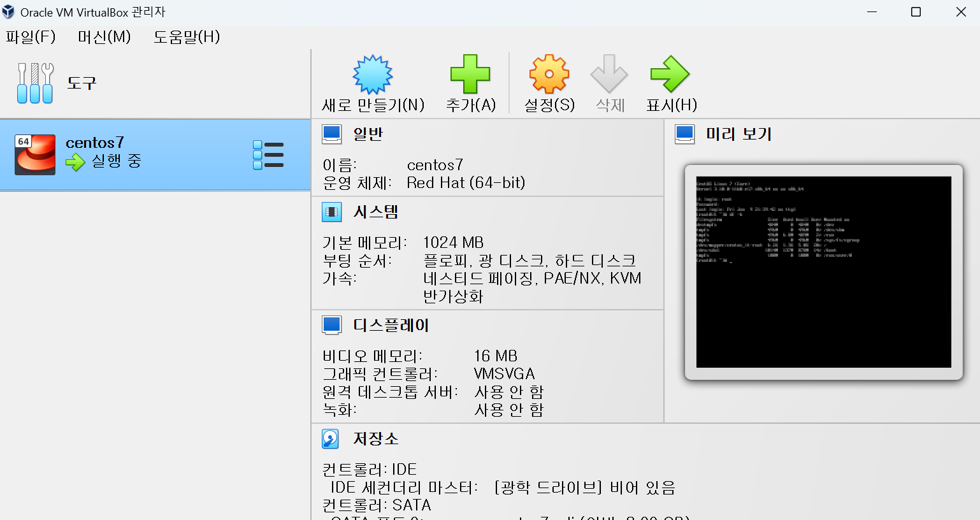Image resolution: width=980 pixels, height=520 pixels.
Task: Click the 새로 만들기(N) toolbar button
Action: click(373, 83)
